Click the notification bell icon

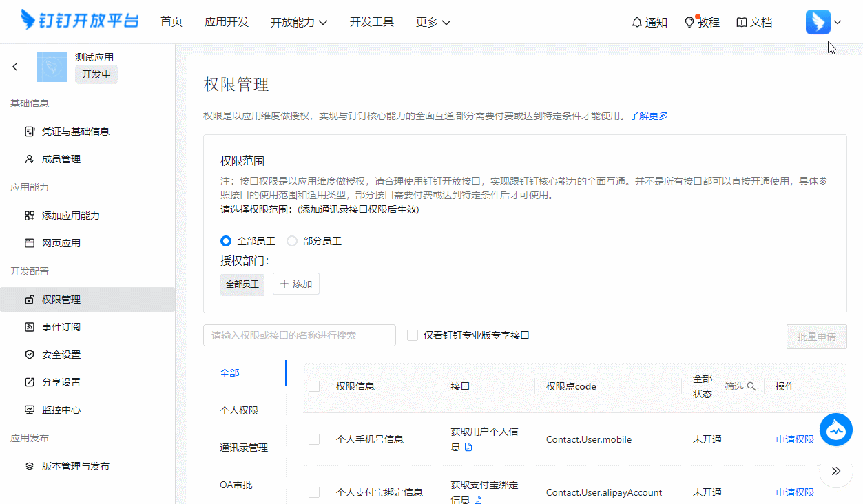pos(637,23)
